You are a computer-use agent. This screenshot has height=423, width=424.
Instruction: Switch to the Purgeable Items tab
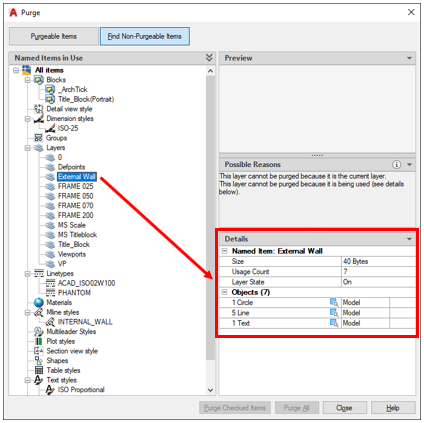(54, 36)
